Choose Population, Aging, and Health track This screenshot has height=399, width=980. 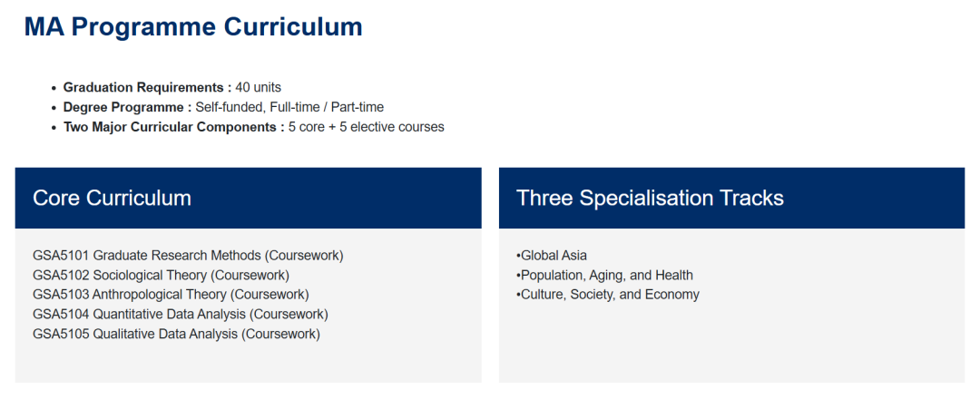[x=606, y=276]
